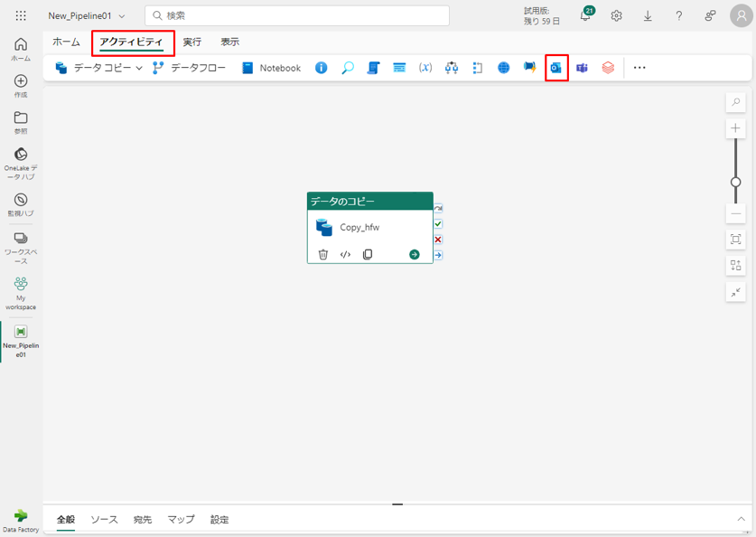The image size is (756, 537).
Task: Click the Office 365 Outlook activity icon
Action: click(x=556, y=68)
